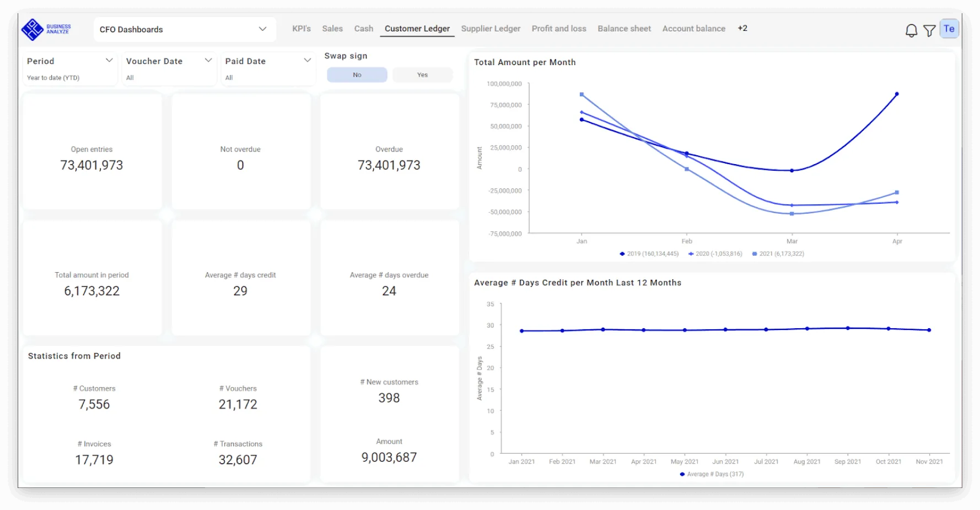Switch to the Profit and loss tab
Viewport: 980px width, 510px height.
pos(559,29)
